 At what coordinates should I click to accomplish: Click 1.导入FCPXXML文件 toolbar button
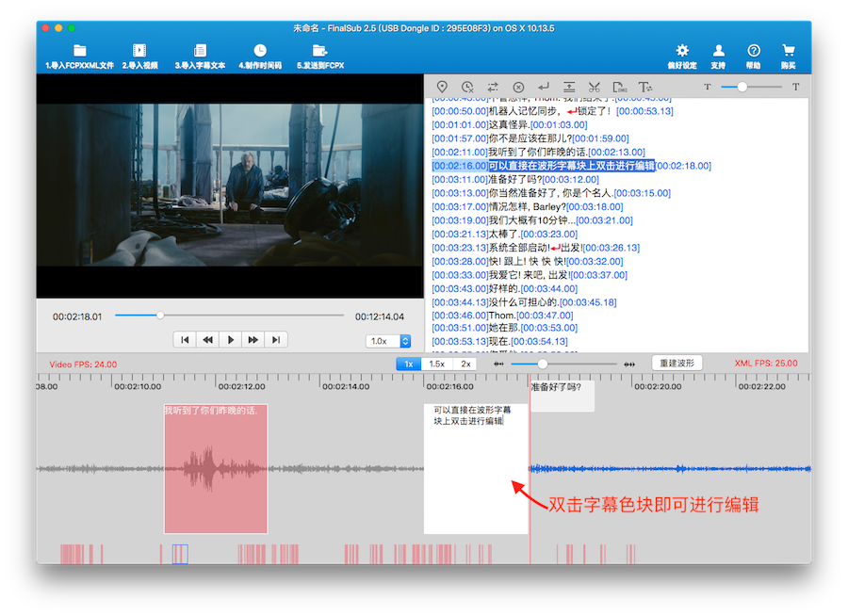[x=79, y=57]
